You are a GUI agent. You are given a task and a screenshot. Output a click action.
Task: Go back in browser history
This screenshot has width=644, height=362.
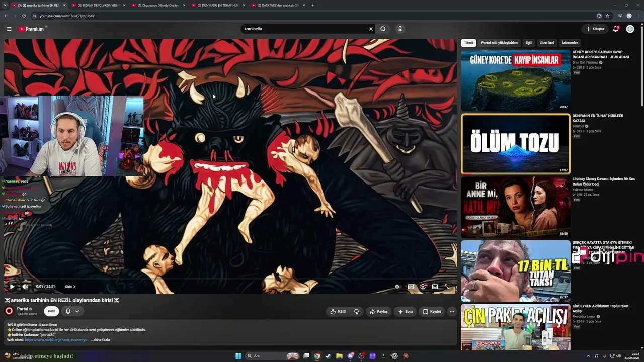(x=6, y=16)
